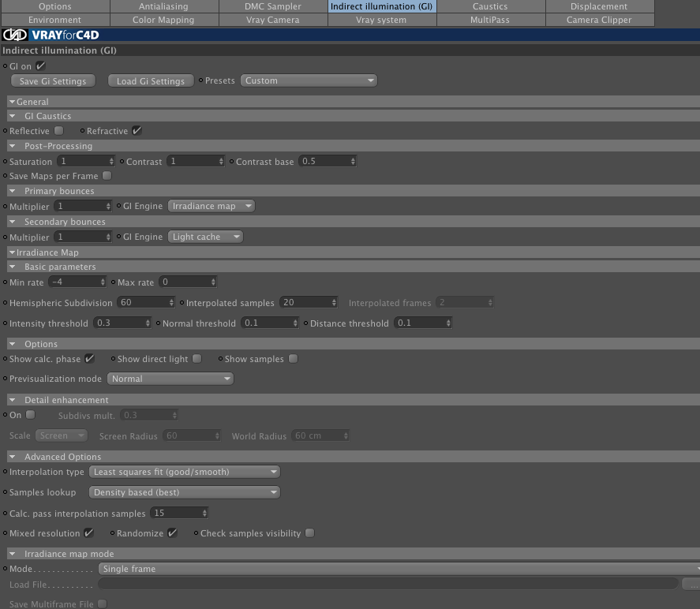
Task: Collapse the Post-Processing section
Action: tap(13, 146)
